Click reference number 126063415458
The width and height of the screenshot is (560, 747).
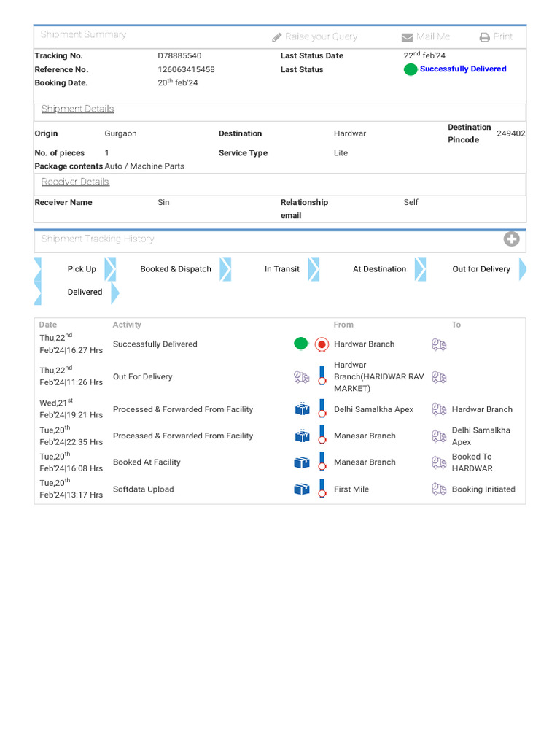(x=186, y=69)
